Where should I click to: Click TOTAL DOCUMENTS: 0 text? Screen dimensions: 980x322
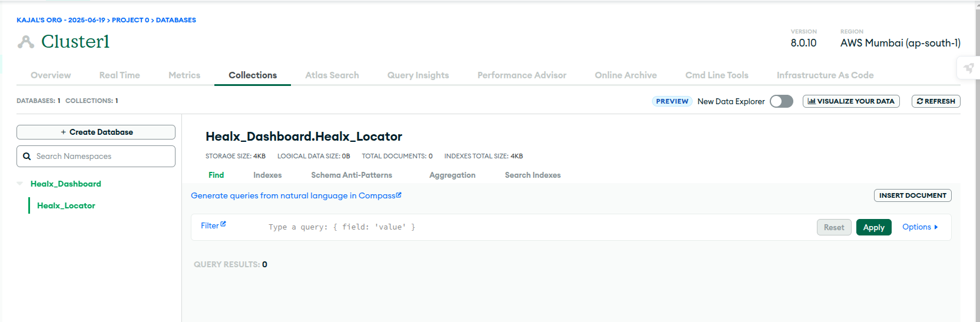[x=397, y=156]
